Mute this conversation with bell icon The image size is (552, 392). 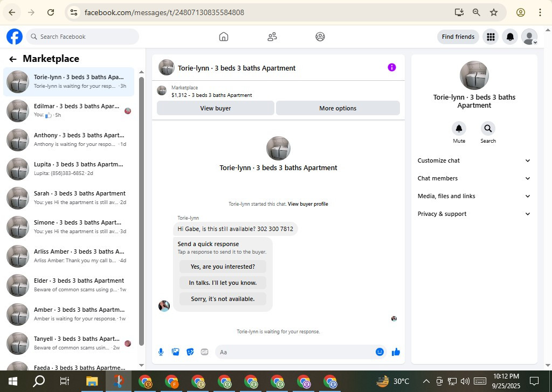459,128
